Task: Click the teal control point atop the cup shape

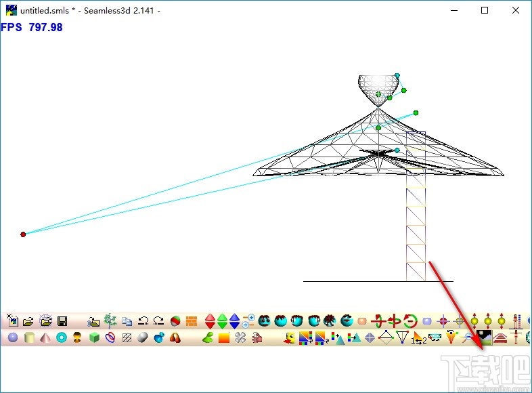Action: point(397,75)
